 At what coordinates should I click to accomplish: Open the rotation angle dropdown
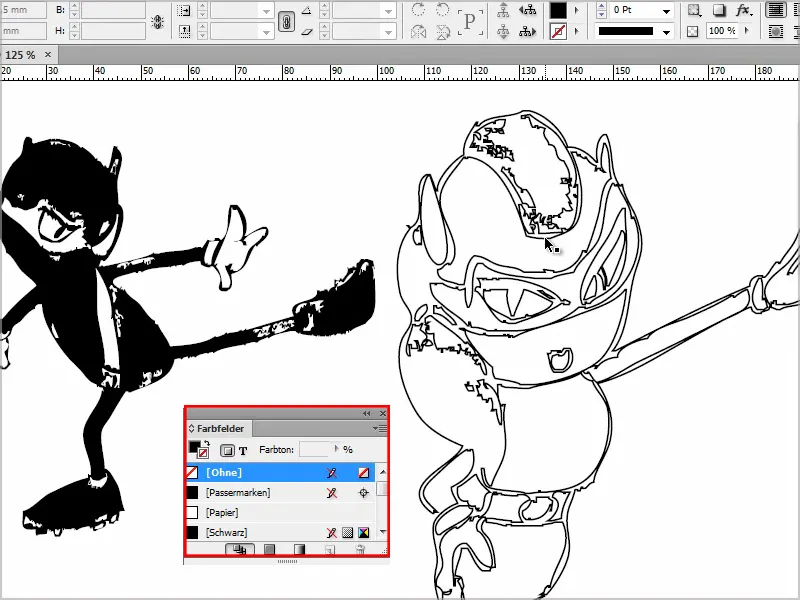coord(389,11)
